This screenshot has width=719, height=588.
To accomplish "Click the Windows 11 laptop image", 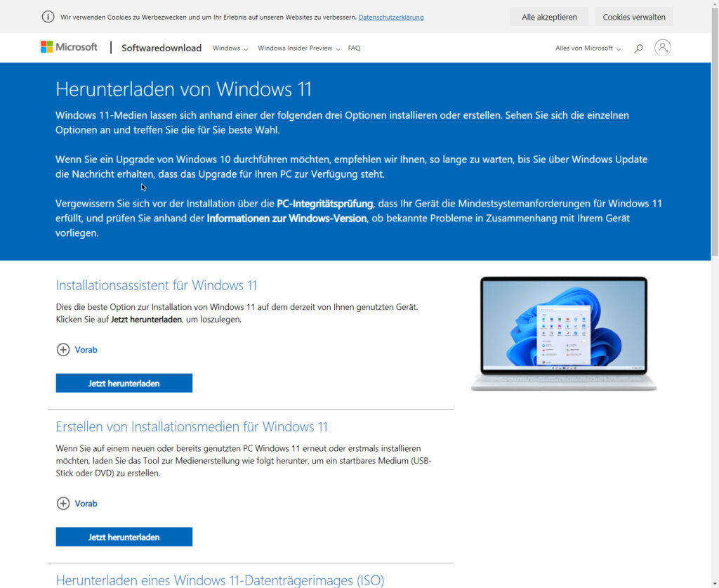I will point(564,334).
